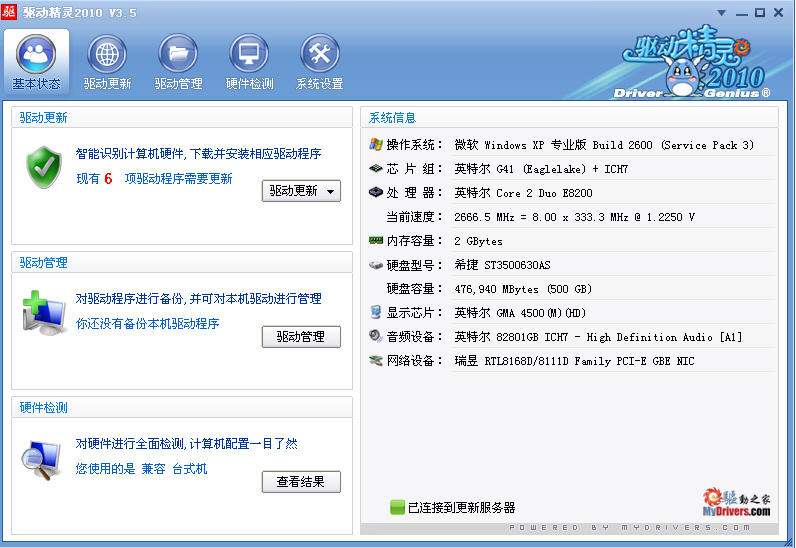Click the driver backup computer icon
This screenshot has width=796, height=548.
coord(44,313)
